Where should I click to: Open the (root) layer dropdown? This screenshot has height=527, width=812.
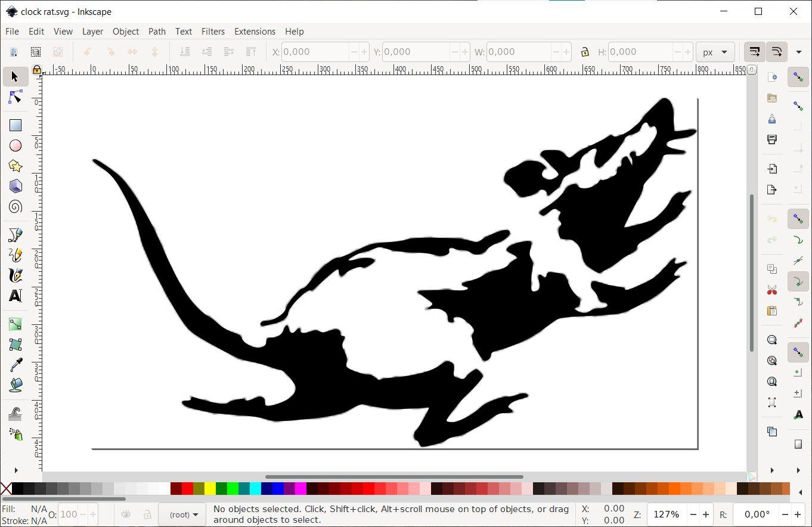182,514
